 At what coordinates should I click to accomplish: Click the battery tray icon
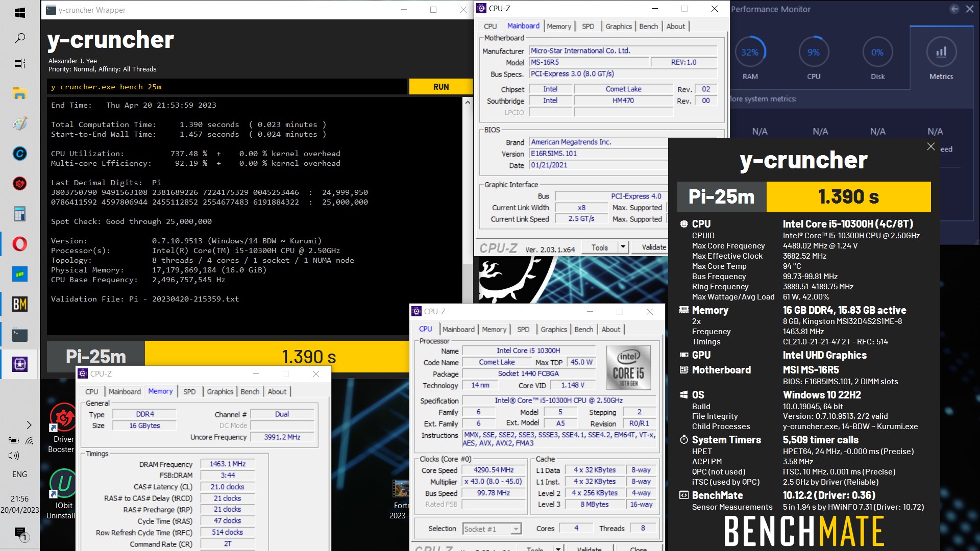click(x=14, y=440)
